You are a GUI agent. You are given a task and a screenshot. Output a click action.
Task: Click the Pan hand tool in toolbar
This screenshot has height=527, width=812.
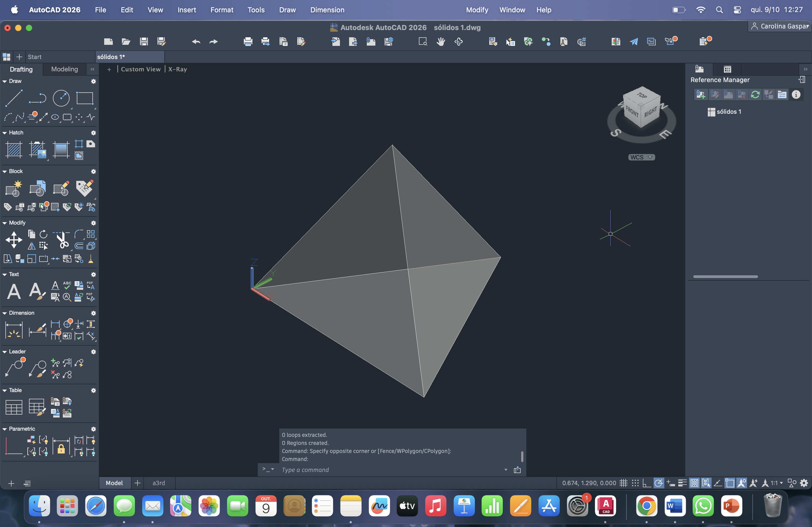[441, 42]
